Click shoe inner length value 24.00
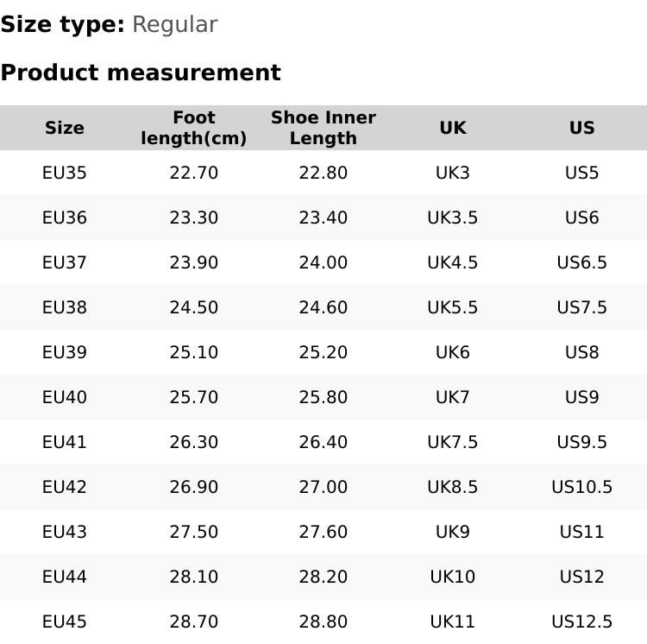Viewport: 647px width, 644px height. pyautogui.click(x=323, y=262)
